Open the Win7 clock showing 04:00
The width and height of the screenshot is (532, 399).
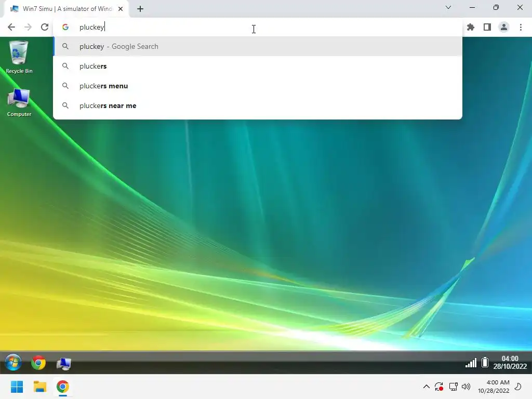(x=510, y=362)
